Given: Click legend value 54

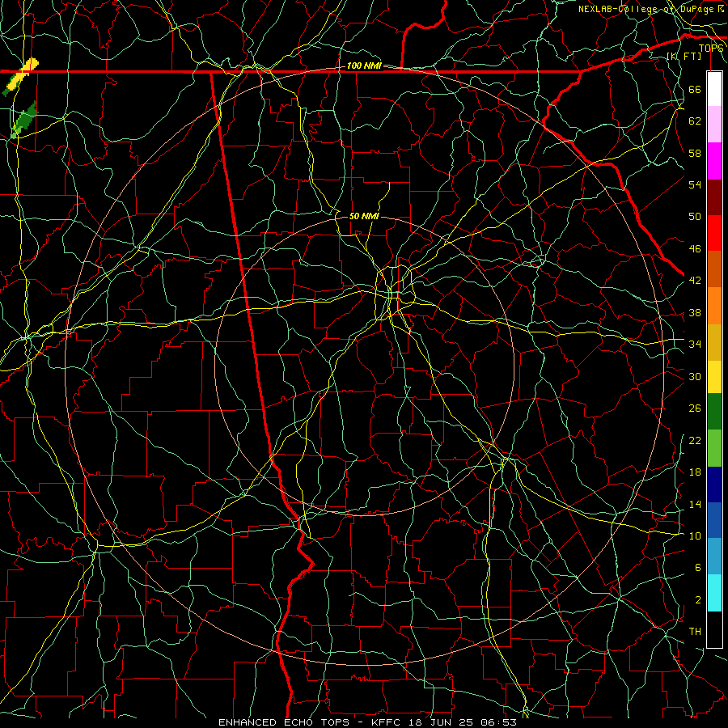Looking at the screenshot, I should (x=695, y=184).
